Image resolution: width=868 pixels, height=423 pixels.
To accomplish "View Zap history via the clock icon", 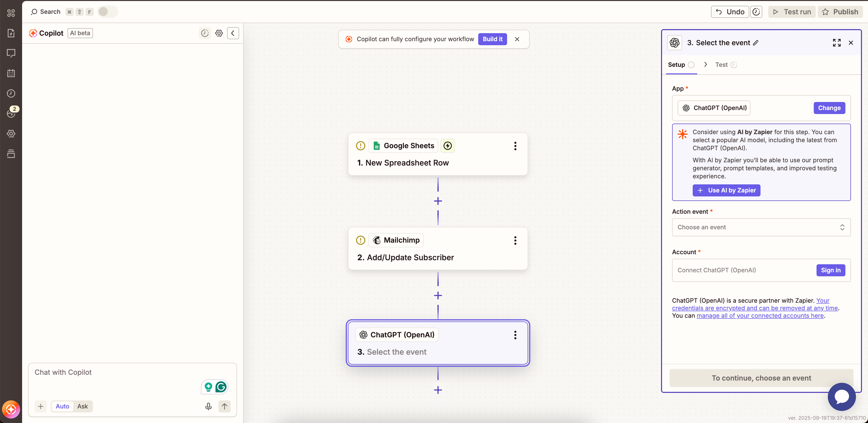I will (x=11, y=93).
